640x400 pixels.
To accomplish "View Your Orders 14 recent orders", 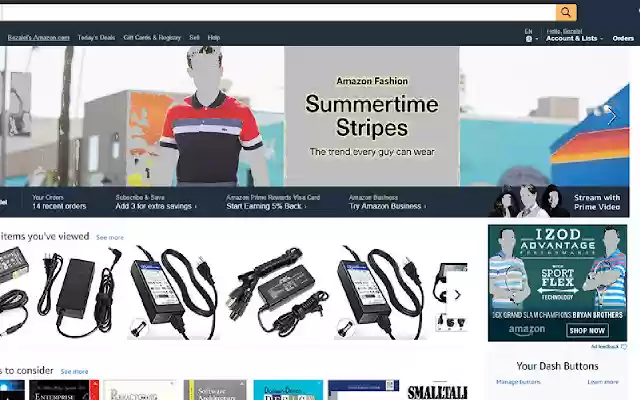I will [59, 202].
